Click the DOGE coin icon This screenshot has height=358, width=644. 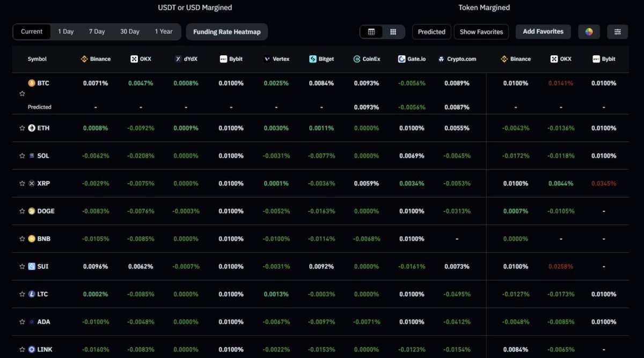coord(32,211)
